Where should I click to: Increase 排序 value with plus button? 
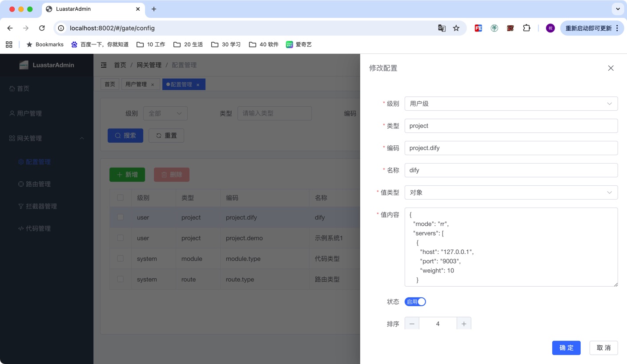click(x=464, y=324)
